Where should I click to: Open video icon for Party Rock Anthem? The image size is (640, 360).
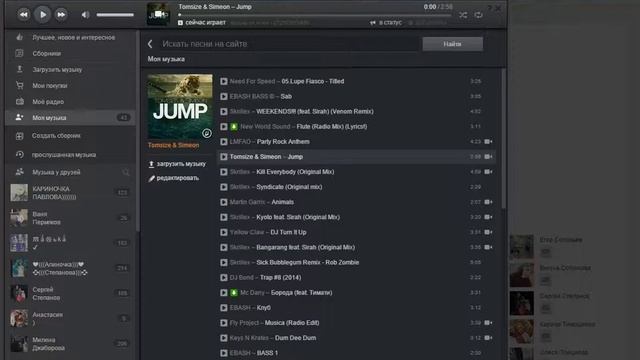pyautogui.click(x=488, y=142)
